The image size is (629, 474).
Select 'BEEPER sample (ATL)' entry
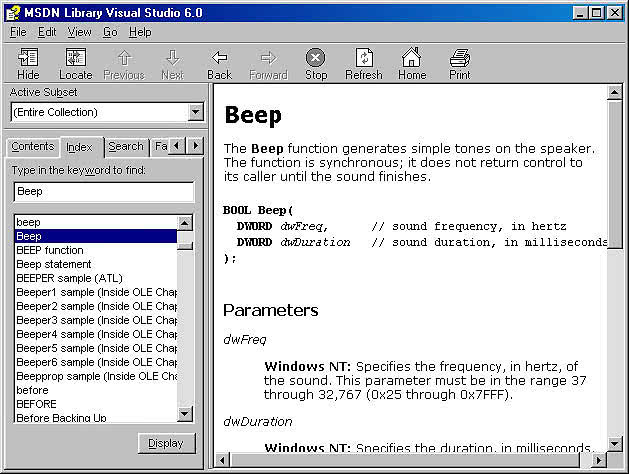[x=95, y=278]
